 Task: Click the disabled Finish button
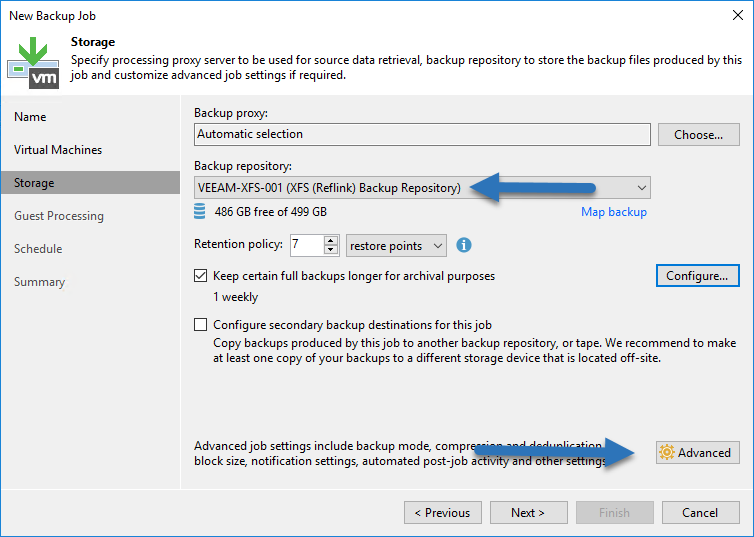coord(615,512)
